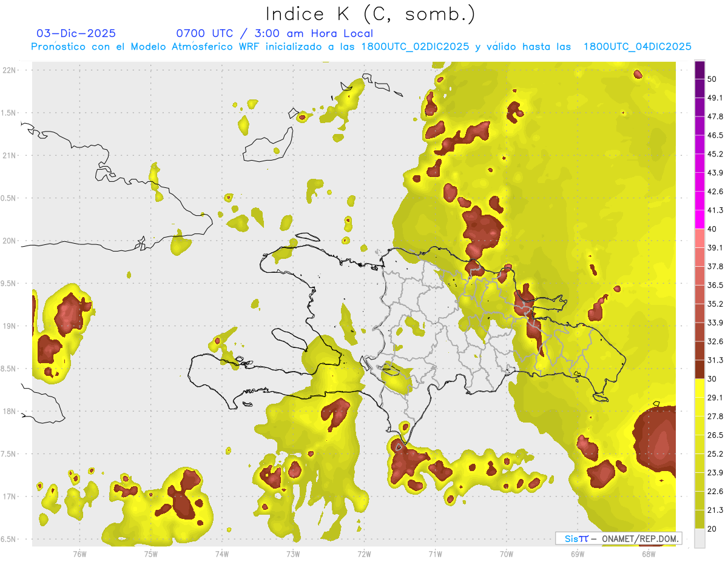
Task: Click the '35.2' colorbar value
Action: 716,304
